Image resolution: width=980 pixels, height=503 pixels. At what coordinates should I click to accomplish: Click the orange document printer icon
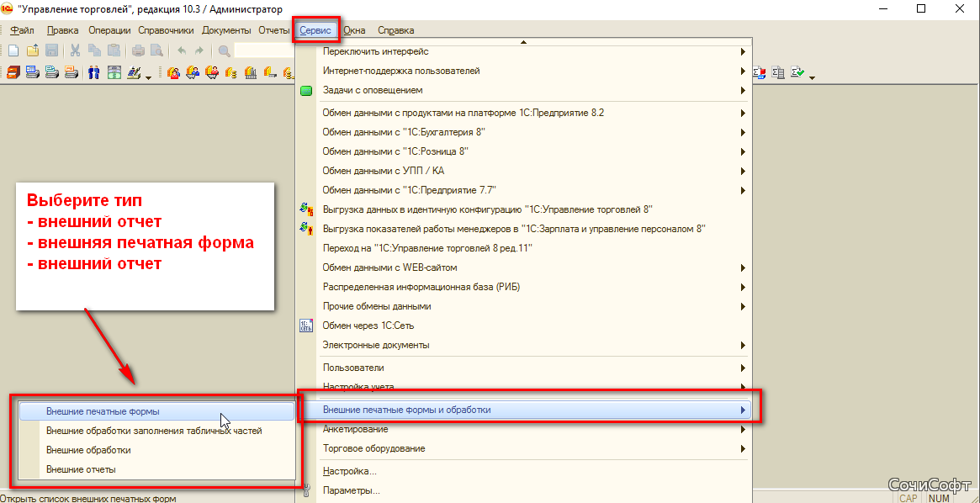pyautogui.click(x=72, y=72)
